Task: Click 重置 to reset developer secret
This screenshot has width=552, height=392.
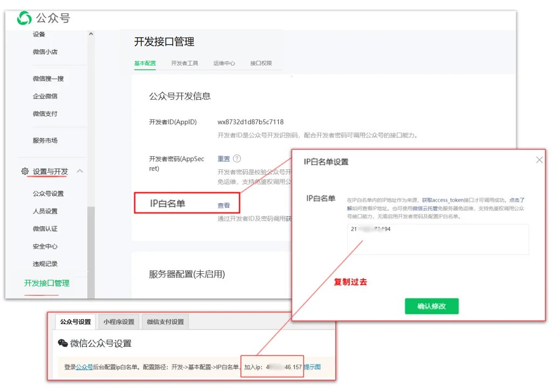Action: coord(224,159)
